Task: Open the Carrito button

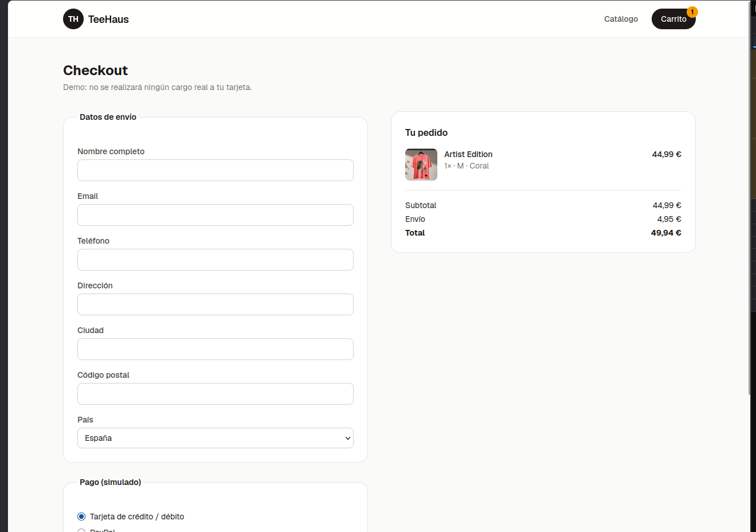Action: tap(673, 19)
